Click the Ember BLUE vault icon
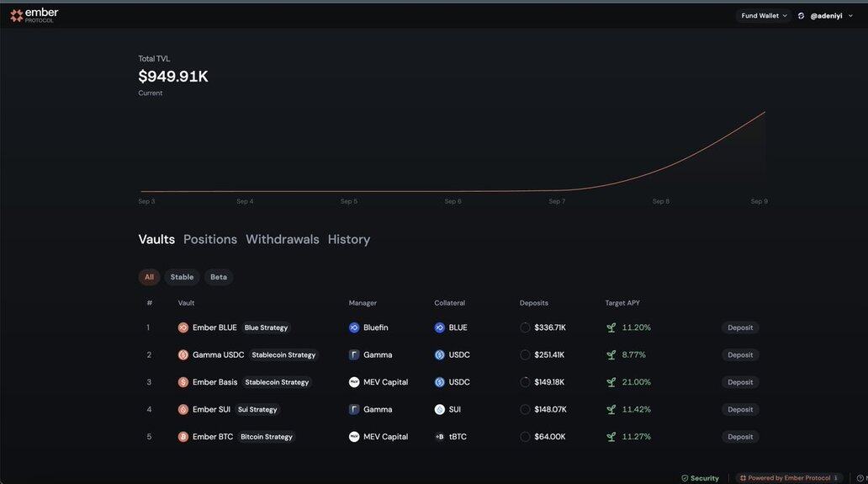This screenshot has width=868, height=484. 183,327
